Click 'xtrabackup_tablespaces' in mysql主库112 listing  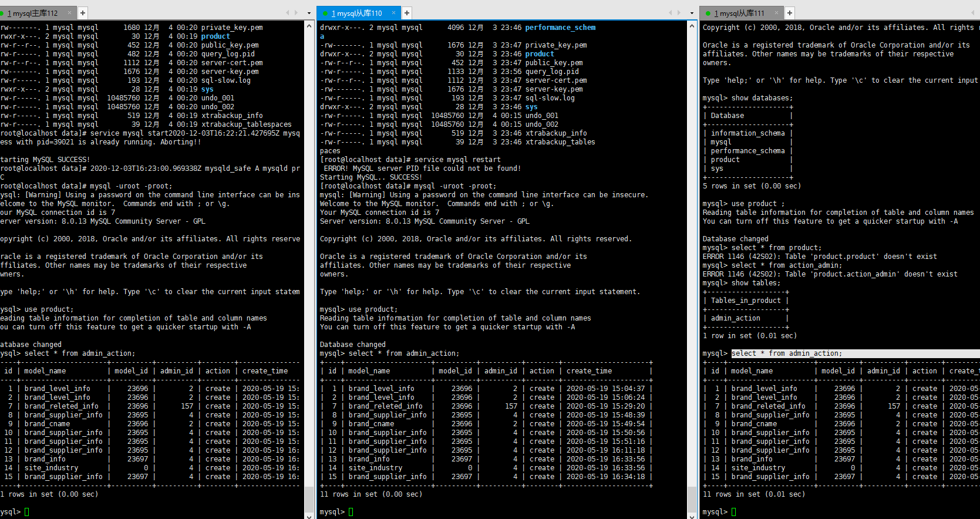pos(247,124)
